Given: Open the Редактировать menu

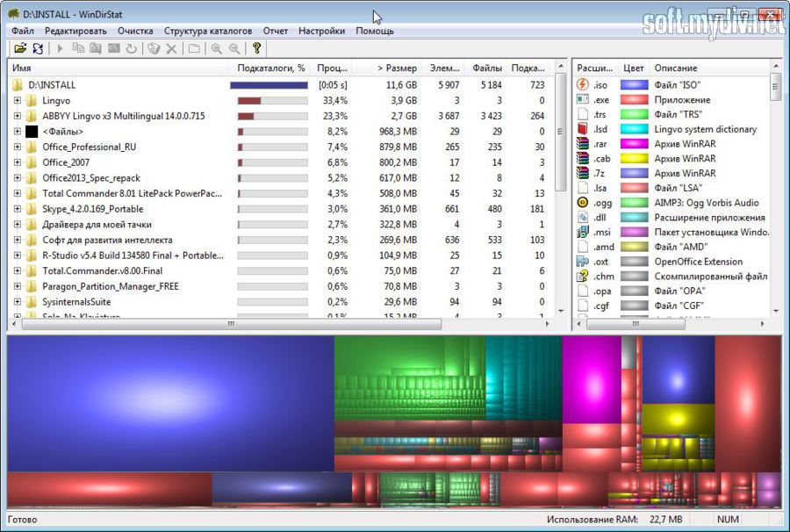Looking at the screenshot, I should click(x=75, y=31).
